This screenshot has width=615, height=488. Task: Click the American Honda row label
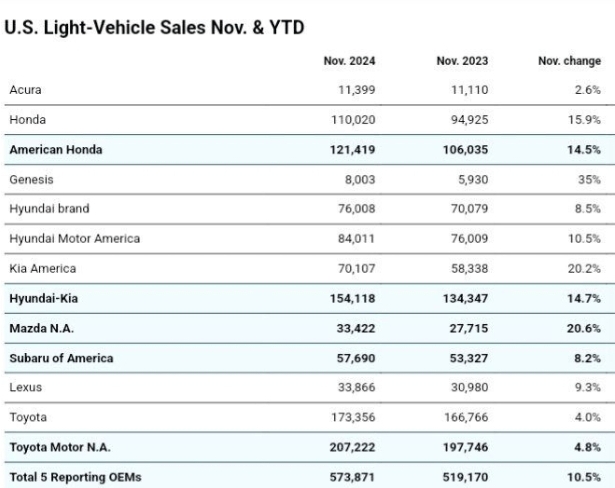coord(56,150)
